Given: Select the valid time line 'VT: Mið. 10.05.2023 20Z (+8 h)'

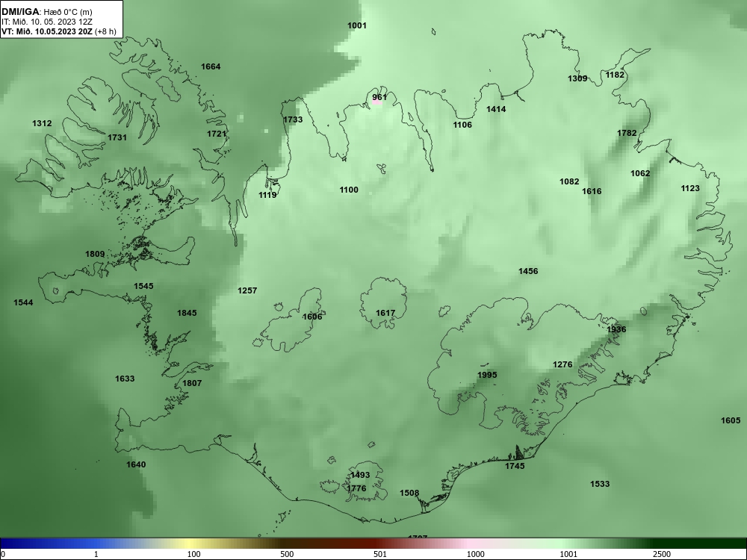Looking at the screenshot, I should point(59,31).
